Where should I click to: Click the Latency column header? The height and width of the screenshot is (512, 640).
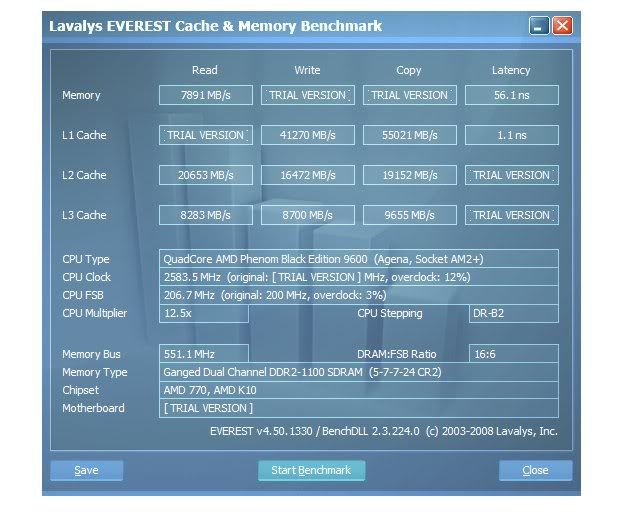(x=511, y=70)
